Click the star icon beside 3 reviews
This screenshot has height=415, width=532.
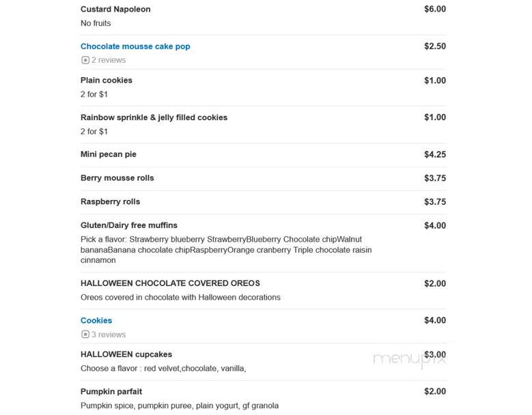click(x=85, y=334)
